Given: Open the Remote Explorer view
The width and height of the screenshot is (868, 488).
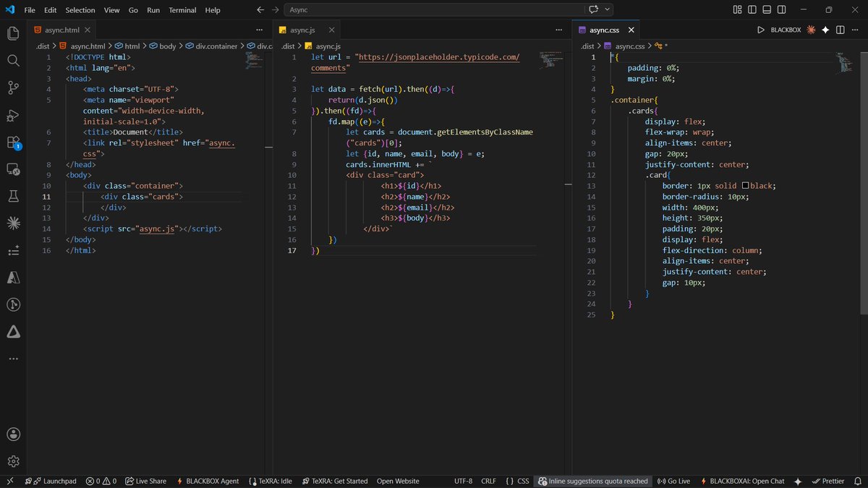Looking at the screenshot, I should 13,169.
